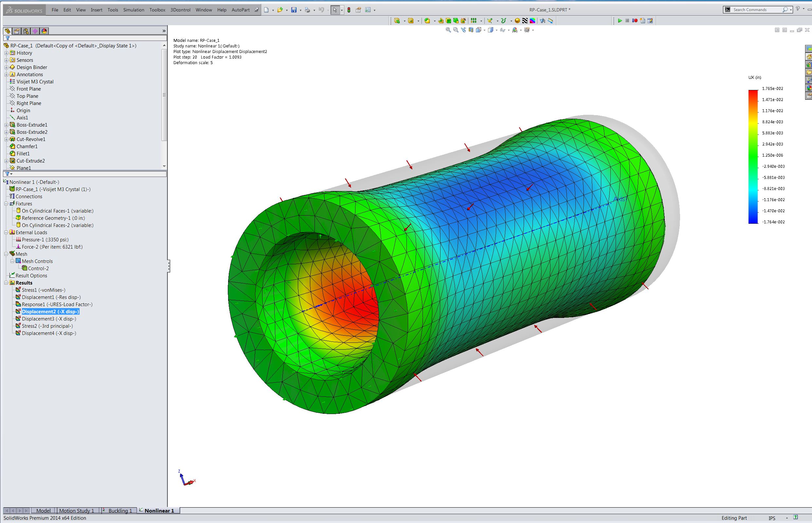Click the Selection Filter funnel toolbar icon
The image size is (812, 523).
[543, 21]
